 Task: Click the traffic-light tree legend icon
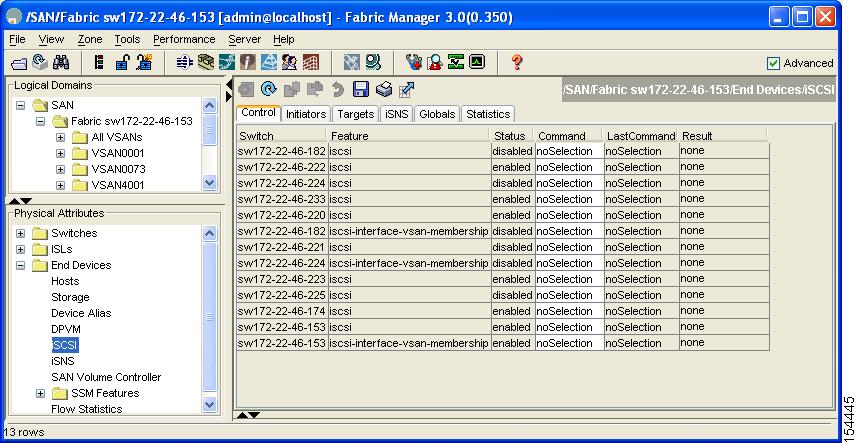click(x=99, y=62)
